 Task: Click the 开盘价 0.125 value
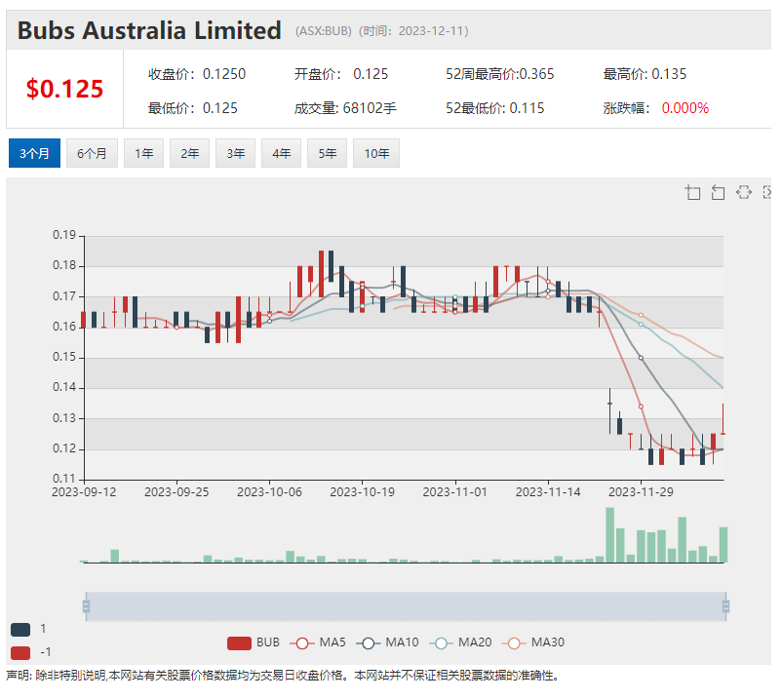(x=371, y=74)
